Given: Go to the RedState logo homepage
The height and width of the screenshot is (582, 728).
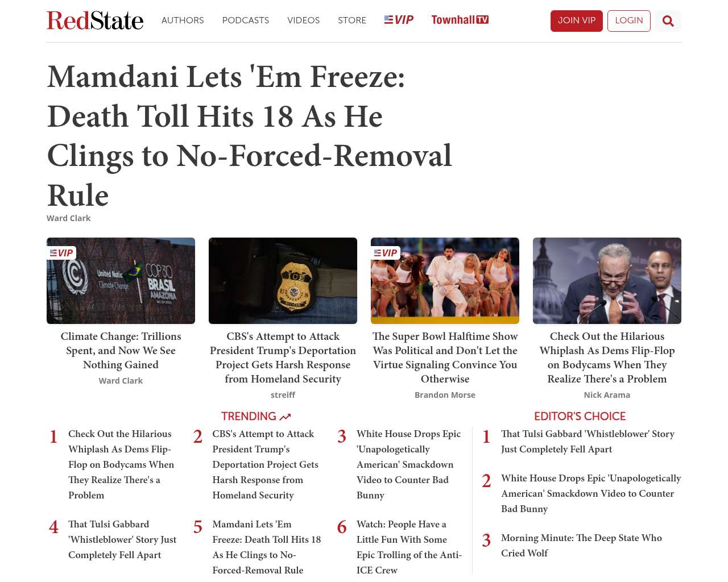Looking at the screenshot, I should tap(95, 20).
